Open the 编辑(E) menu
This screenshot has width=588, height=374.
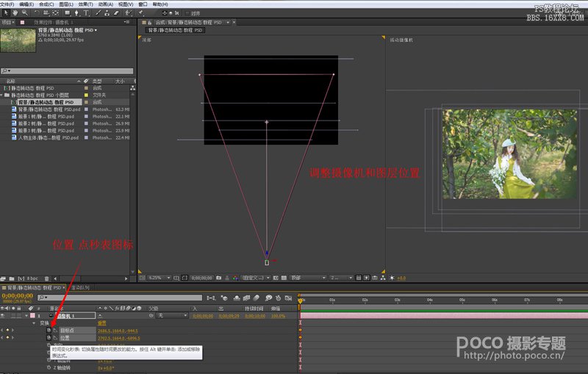(26, 4)
